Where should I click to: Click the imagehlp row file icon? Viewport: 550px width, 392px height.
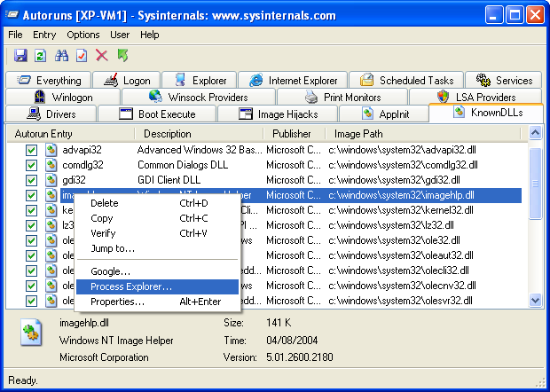[x=51, y=195]
